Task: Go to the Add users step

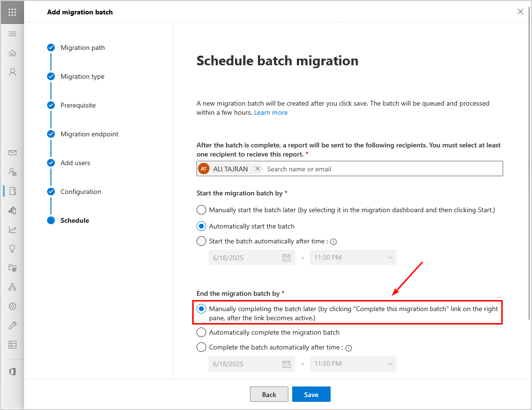Action: click(x=75, y=163)
